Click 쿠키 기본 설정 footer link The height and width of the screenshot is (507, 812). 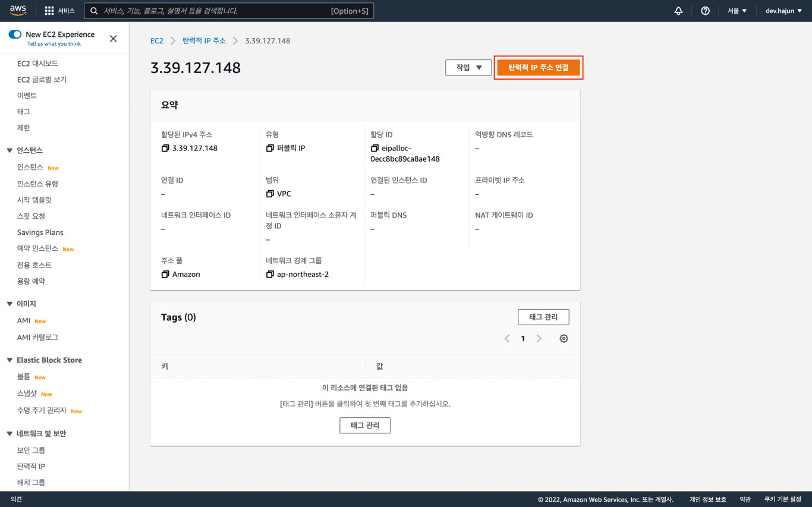(x=783, y=499)
